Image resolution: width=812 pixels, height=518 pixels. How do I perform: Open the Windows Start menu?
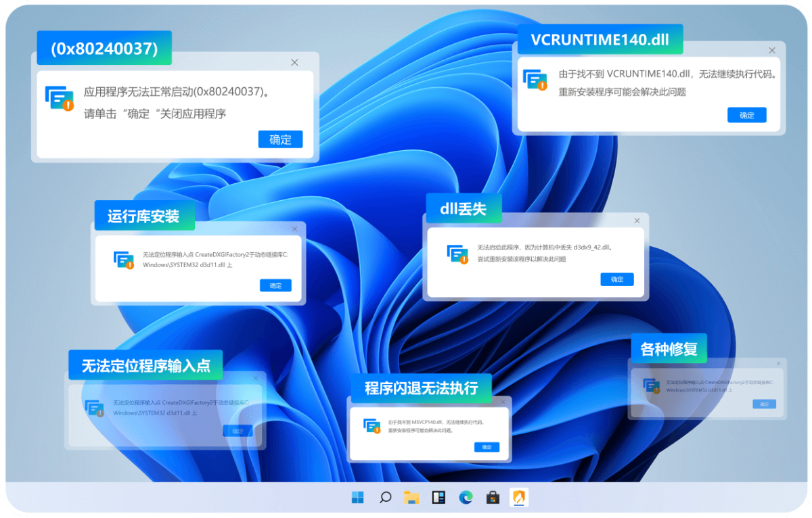[x=357, y=498]
